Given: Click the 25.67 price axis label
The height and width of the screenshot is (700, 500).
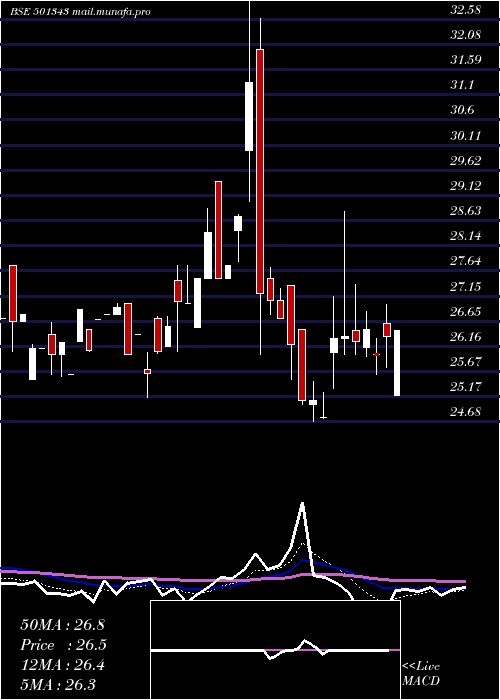Looking at the screenshot, I should click(x=466, y=361).
